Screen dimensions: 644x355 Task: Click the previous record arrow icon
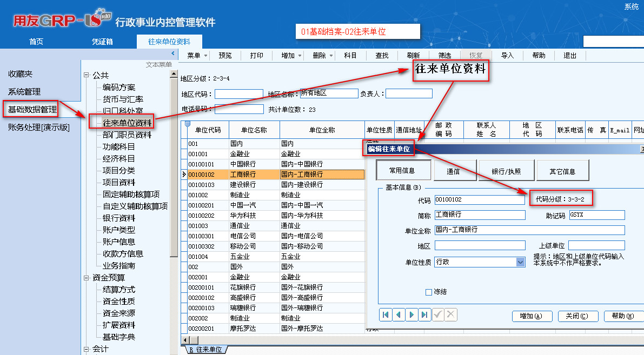tap(399, 314)
